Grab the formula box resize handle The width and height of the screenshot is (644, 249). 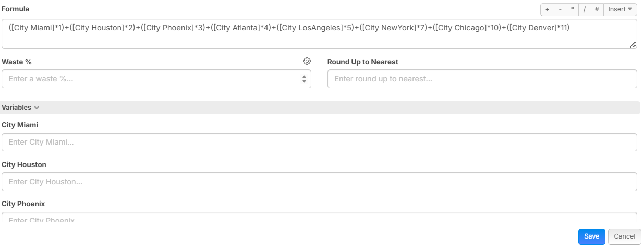[633, 45]
